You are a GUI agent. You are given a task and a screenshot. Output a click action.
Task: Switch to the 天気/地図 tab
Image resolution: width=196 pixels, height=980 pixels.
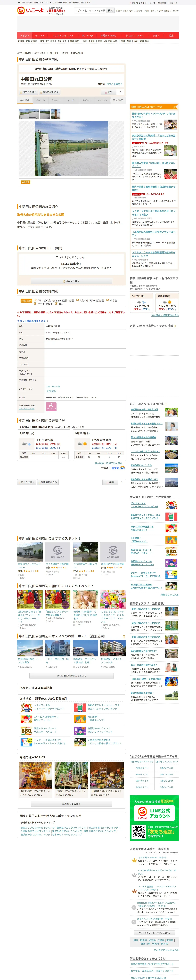[118, 100]
